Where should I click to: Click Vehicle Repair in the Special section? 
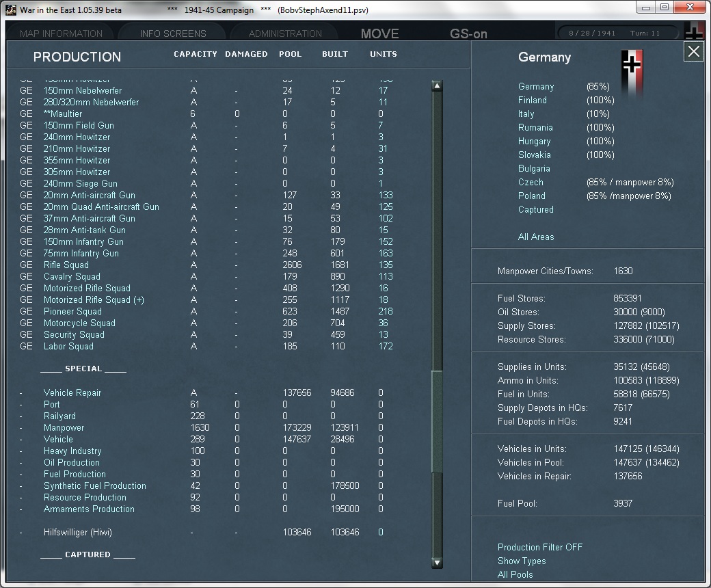[72, 392]
